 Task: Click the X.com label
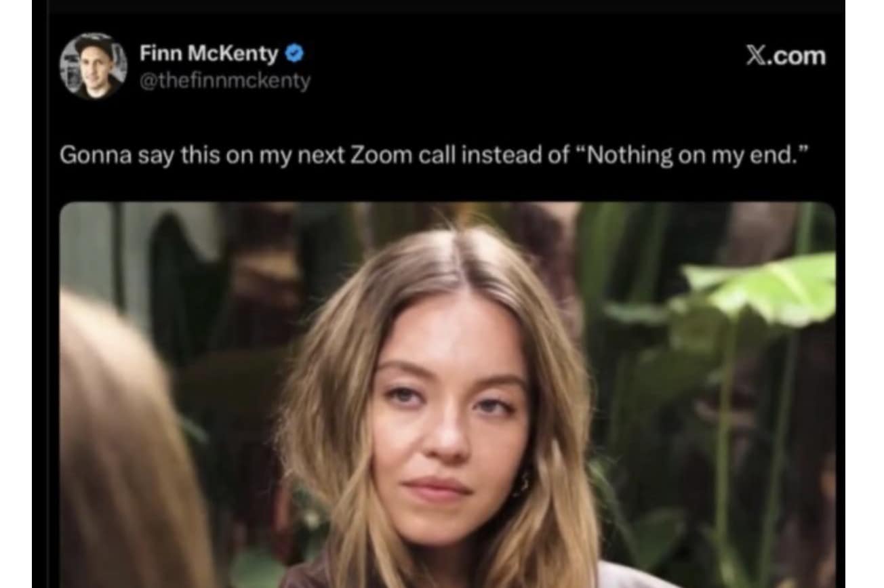786,56
